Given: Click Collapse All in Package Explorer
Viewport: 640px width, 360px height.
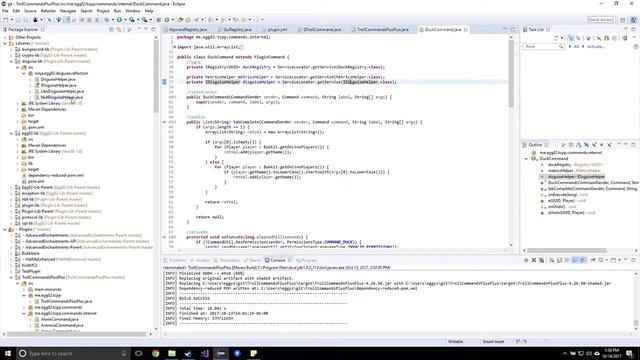Looking at the screenshot, I should (111, 29).
